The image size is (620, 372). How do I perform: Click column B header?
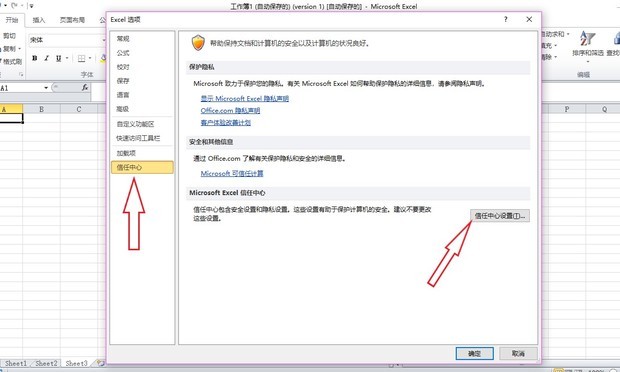point(42,109)
